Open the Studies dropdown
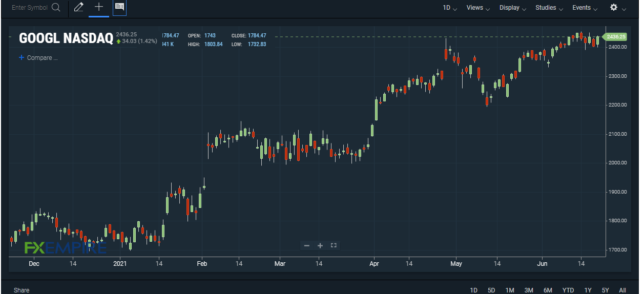 549,8
